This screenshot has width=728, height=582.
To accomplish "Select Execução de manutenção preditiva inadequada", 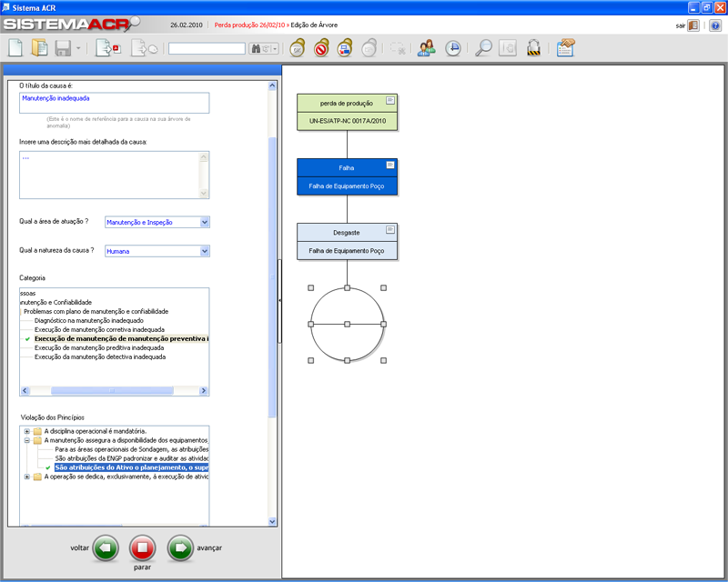I will [99, 347].
